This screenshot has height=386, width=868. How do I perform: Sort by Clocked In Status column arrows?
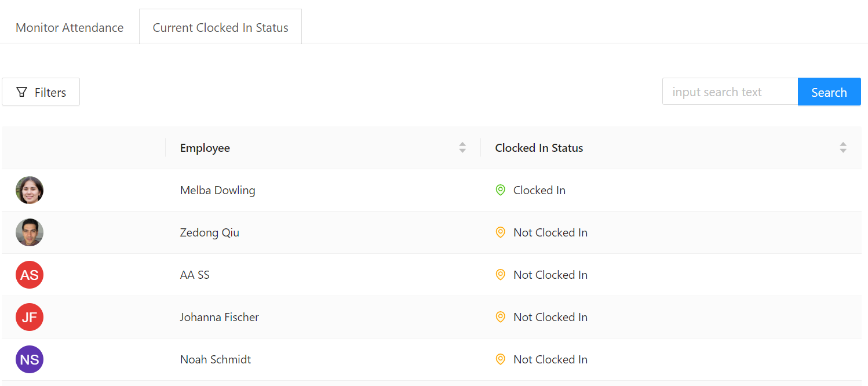point(843,148)
